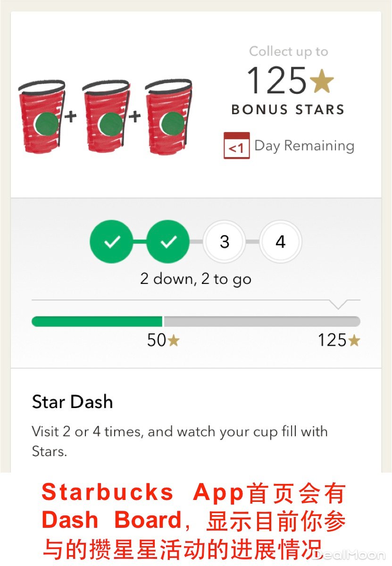Tap the BONUS STARS label
Viewport: 392px width, 566px height.
[288, 109]
